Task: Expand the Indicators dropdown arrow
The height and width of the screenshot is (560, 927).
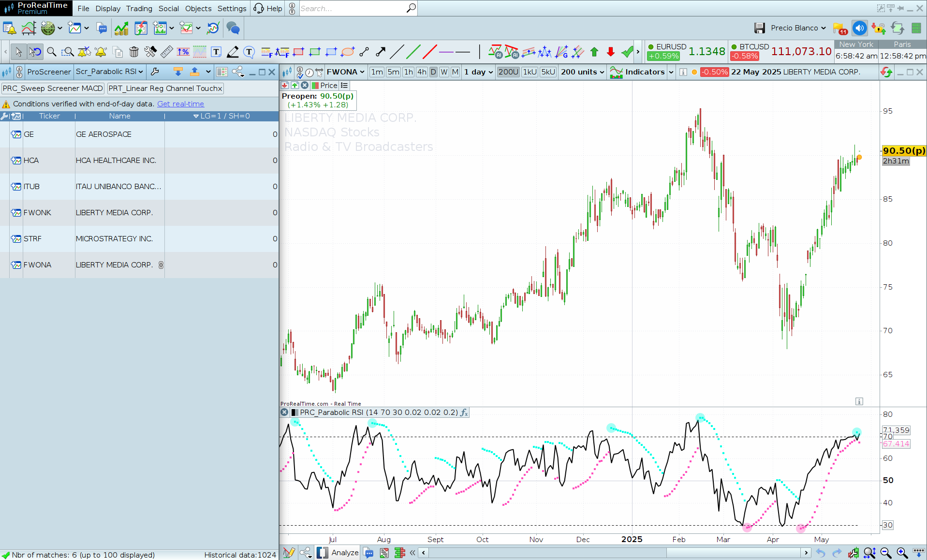Action: pos(671,72)
